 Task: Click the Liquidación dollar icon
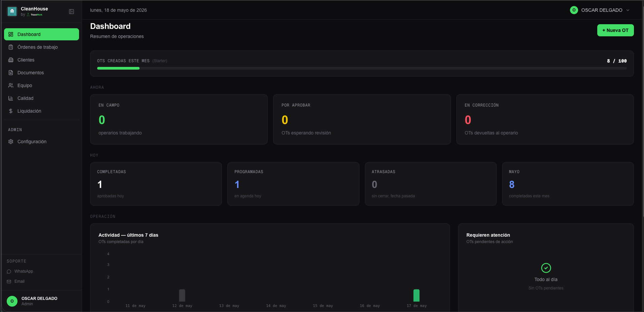[x=11, y=111]
